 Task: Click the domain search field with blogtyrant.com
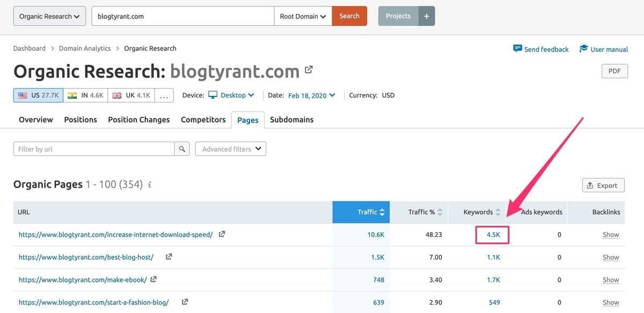(x=183, y=16)
